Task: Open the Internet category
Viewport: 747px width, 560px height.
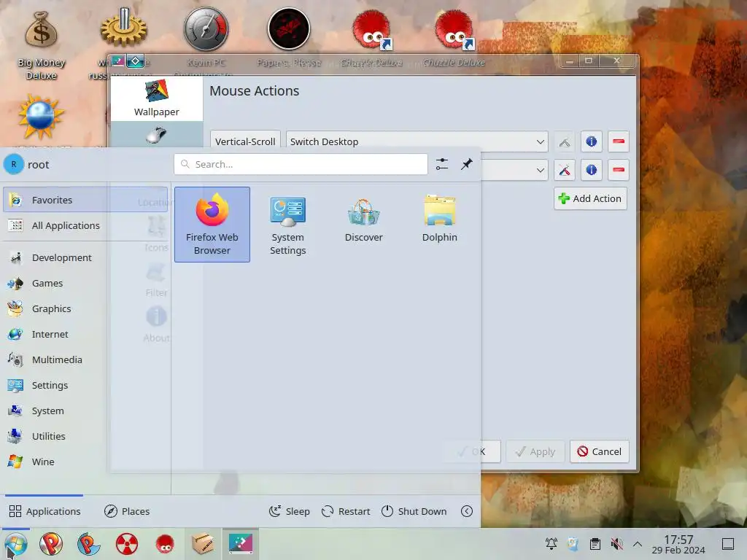Action: 85,334
